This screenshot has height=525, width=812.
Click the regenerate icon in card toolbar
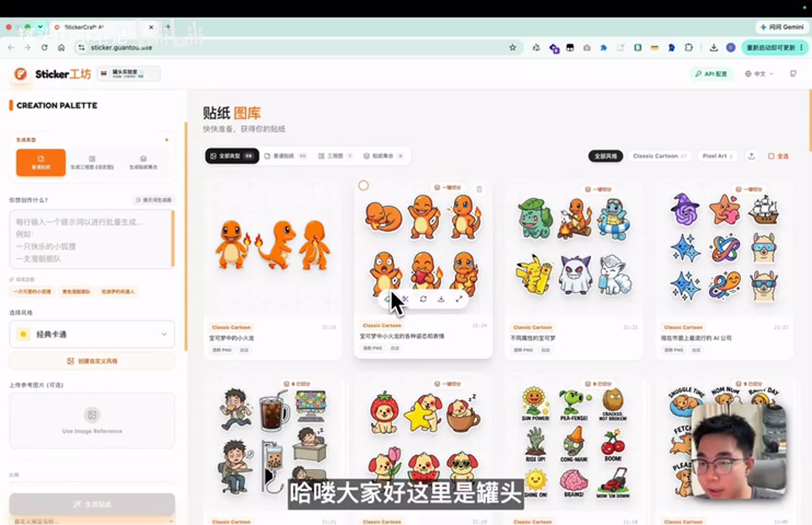point(423,299)
